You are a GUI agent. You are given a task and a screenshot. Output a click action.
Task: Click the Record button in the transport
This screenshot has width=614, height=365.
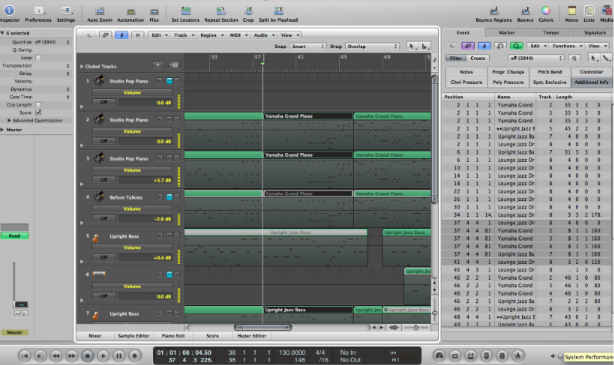[x=135, y=356]
